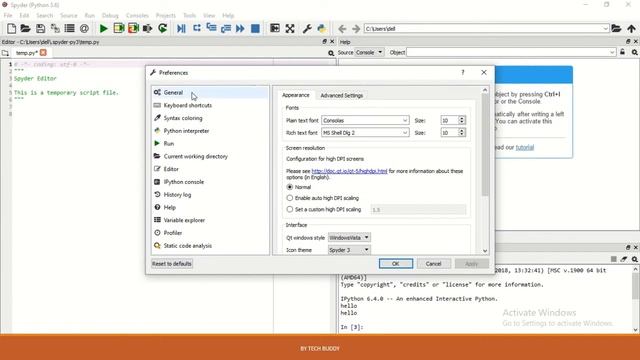The width and height of the screenshot is (640, 360).
Task: Click the Cancel button in Preferences
Action: click(433, 264)
